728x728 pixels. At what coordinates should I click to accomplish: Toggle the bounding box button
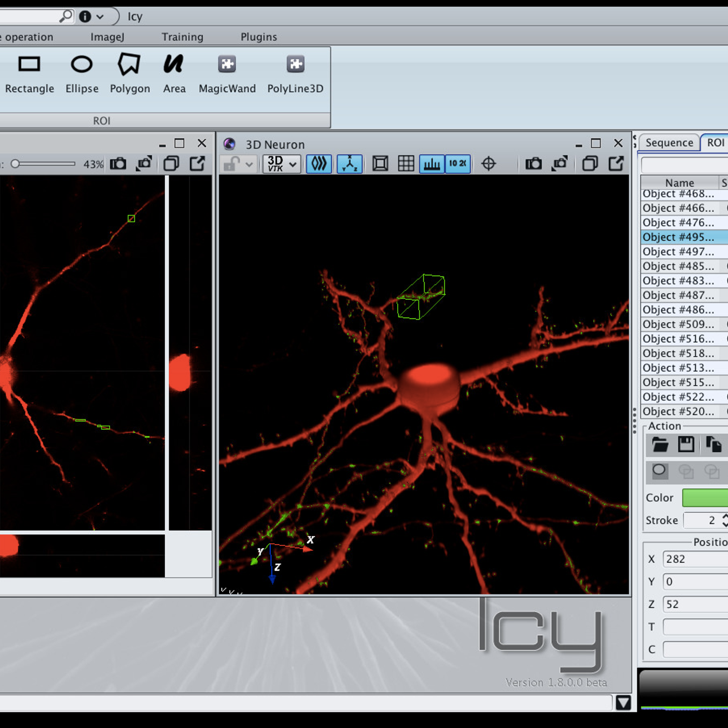point(380,164)
